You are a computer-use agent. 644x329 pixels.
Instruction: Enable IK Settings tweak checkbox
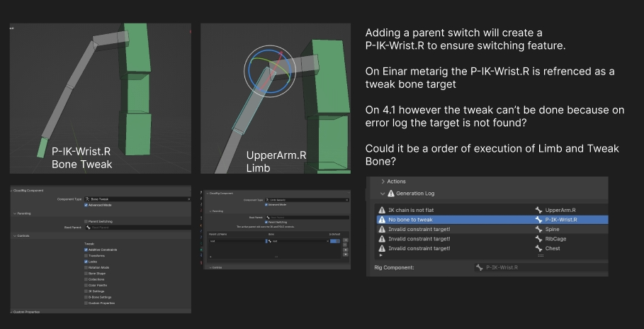pos(86,291)
